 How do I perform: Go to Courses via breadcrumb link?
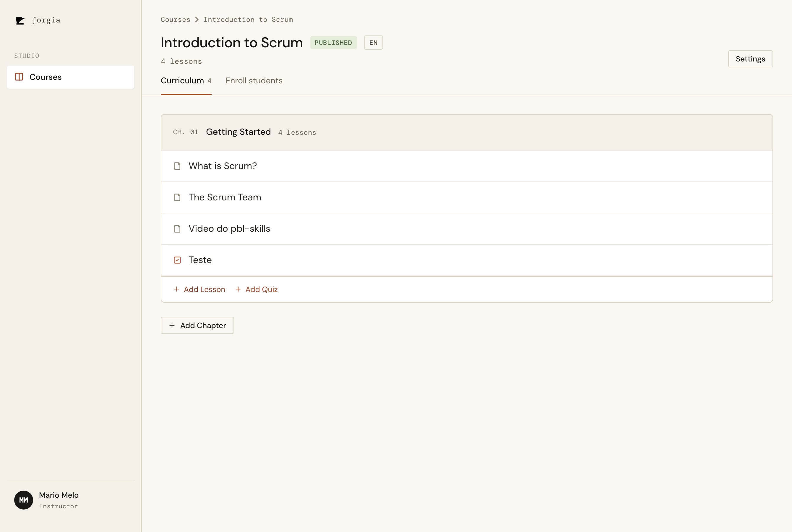tap(175, 20)
